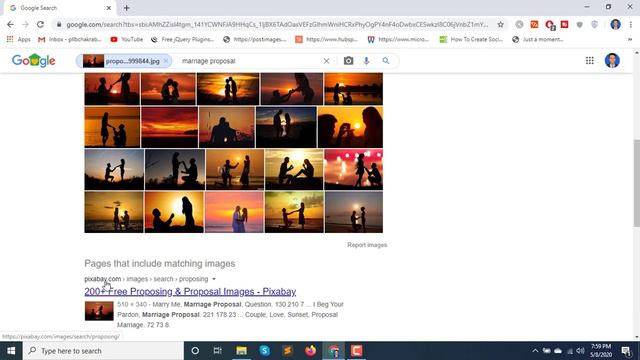This screenshot has width=640, height=360.
Task: Open Pixabay result thumbnail image
Action: tap(99, 311)
